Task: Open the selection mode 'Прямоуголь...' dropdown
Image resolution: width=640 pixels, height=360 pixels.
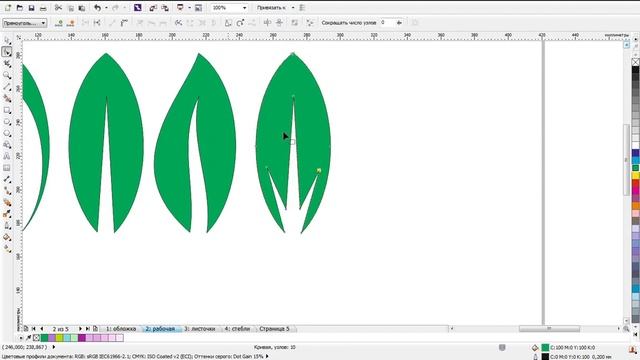Action: point(24,23)
